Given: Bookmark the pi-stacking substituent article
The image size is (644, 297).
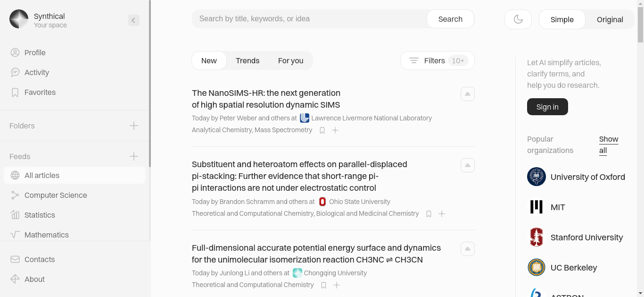Looking at the screenshot, I should point(429,214).
